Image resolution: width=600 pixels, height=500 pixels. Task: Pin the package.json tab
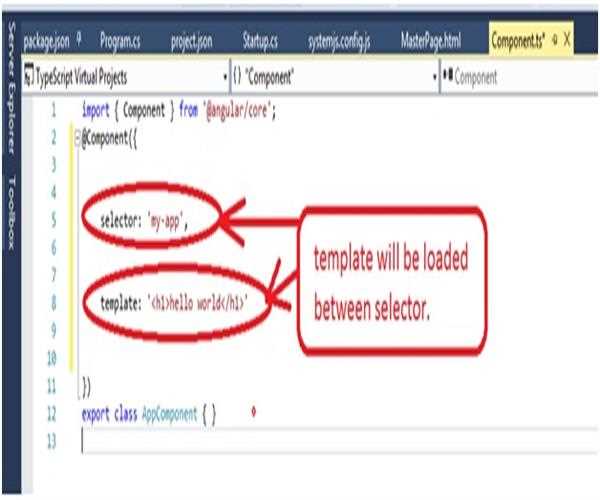(x=77, y=40)
